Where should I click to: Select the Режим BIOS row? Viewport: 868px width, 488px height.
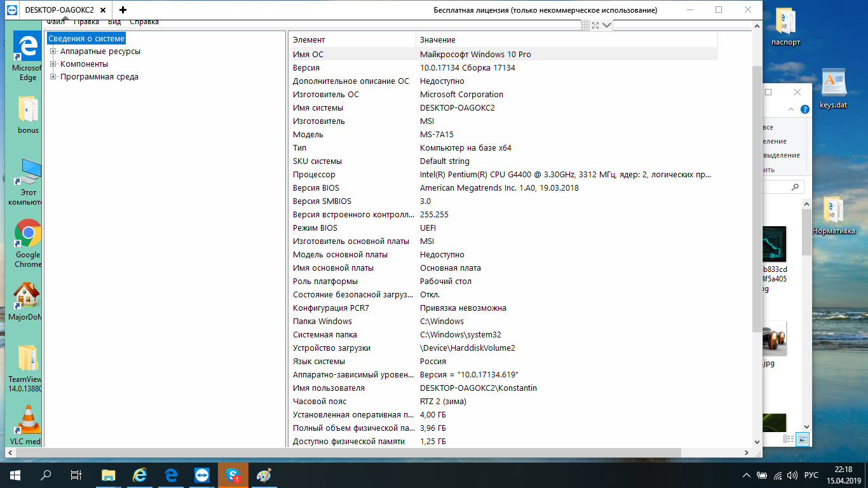pyautogui.click(x=505, y=228)
